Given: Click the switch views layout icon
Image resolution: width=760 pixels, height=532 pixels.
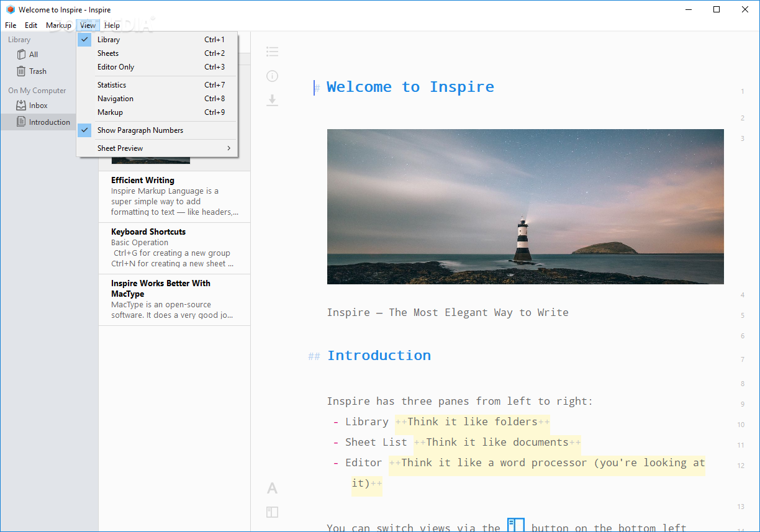Looking at the screenshot, I should tap(272, 512).
